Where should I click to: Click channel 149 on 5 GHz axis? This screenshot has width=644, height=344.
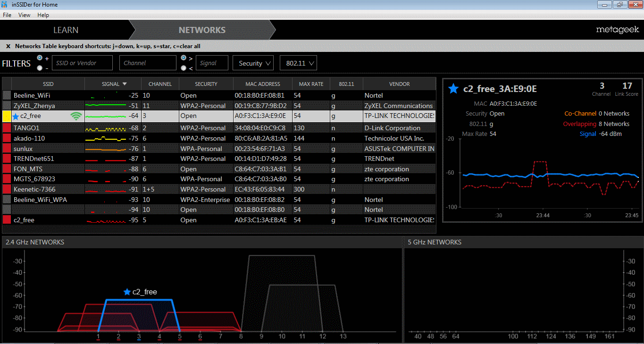(590, 336)
